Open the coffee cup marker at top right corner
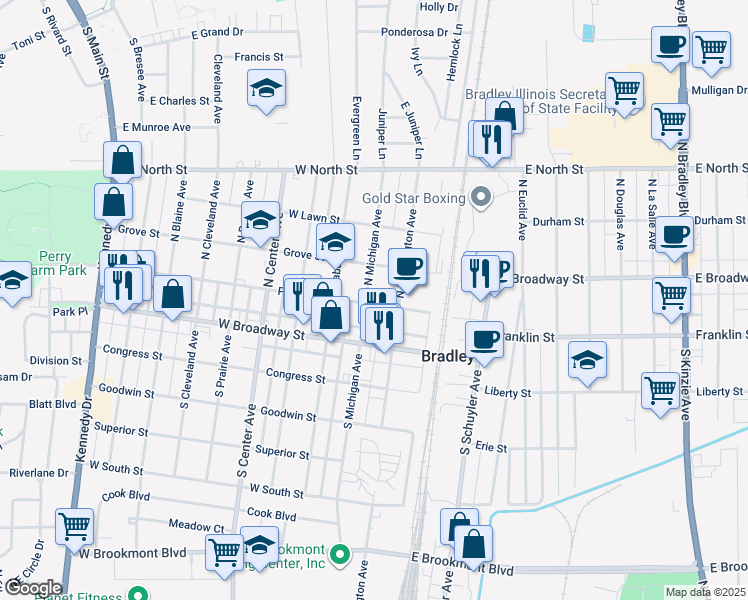The width and height of the screenshot is (748, 600). (670, 46)
